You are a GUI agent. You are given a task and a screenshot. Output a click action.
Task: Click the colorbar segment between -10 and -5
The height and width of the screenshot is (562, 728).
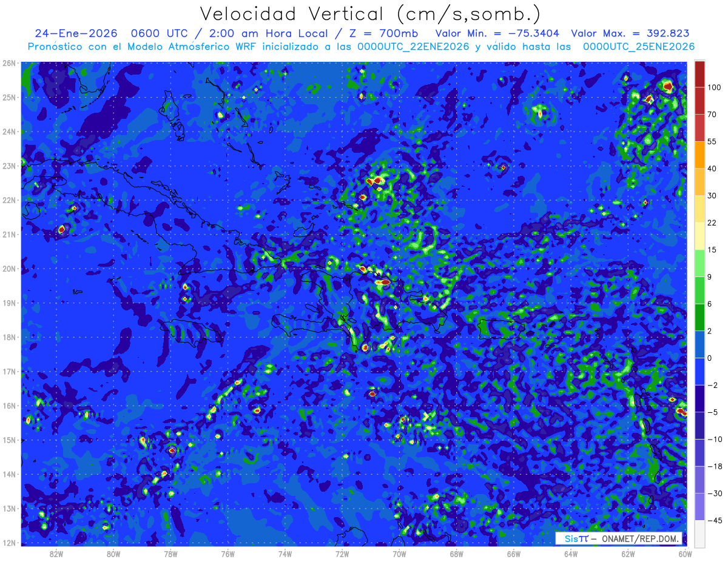(x=699, y=425)
